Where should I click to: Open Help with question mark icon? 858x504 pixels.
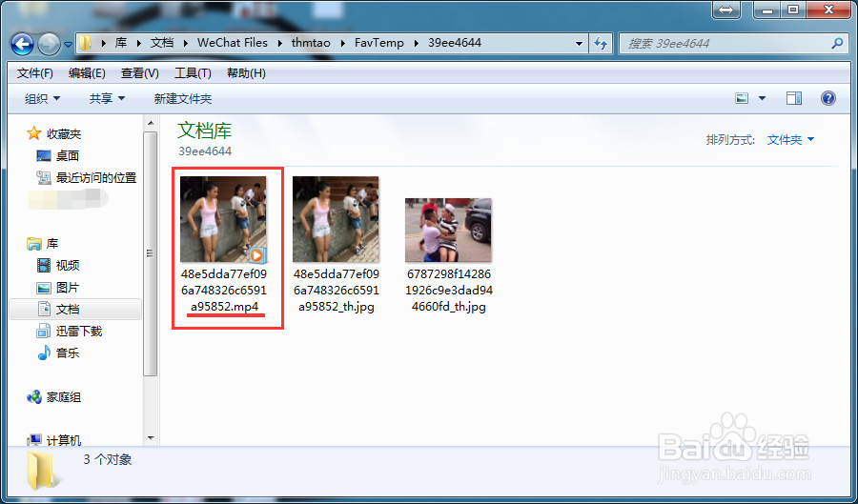click(x=828, y=98)
